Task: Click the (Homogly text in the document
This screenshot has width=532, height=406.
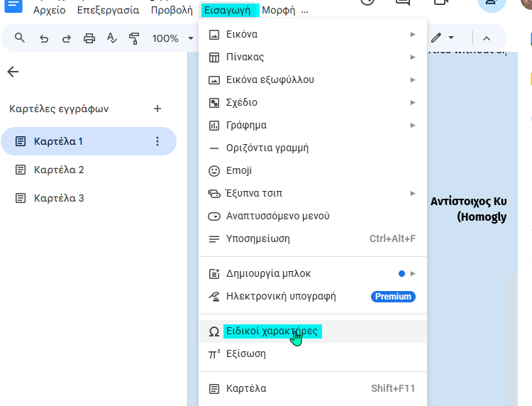Action: pos(482,216)
